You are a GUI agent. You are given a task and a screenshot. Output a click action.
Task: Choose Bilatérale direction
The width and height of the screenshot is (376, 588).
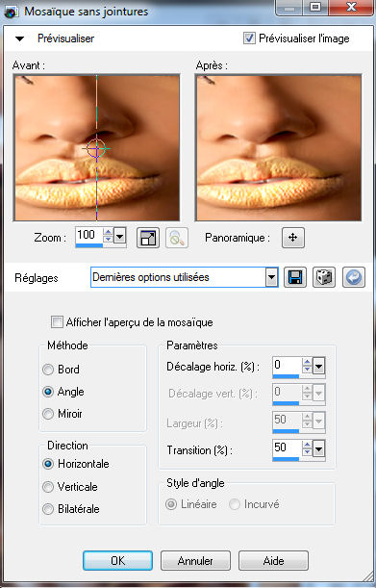48,509
